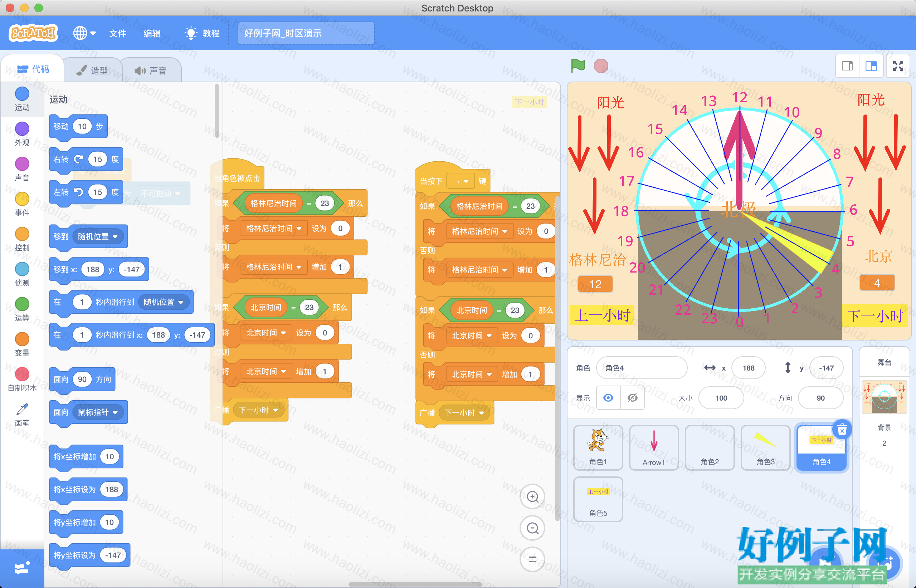This screenshot has width=916, height=588.
Task: Select the 画笔 pen extension category
Action: point(22,414)
